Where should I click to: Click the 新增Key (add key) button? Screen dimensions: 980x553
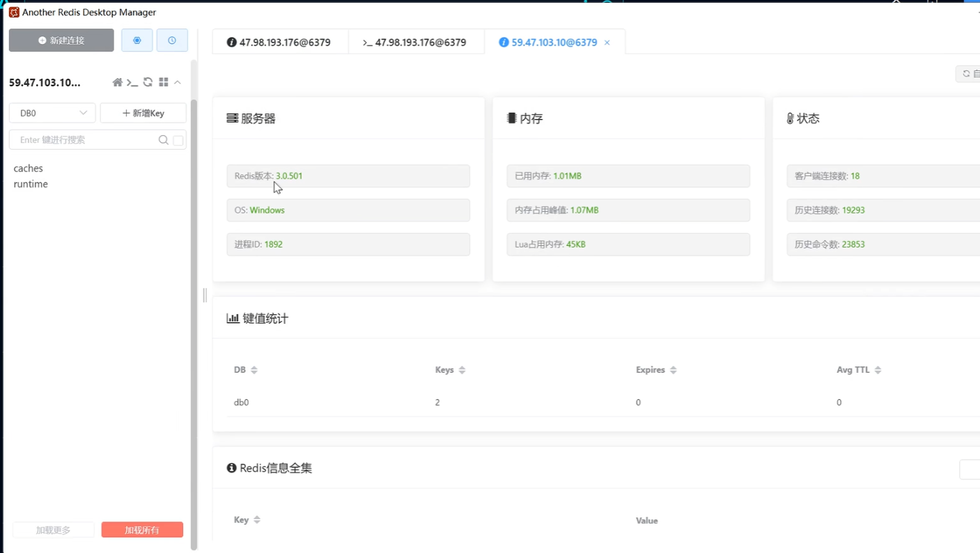[x=143, y=113]
